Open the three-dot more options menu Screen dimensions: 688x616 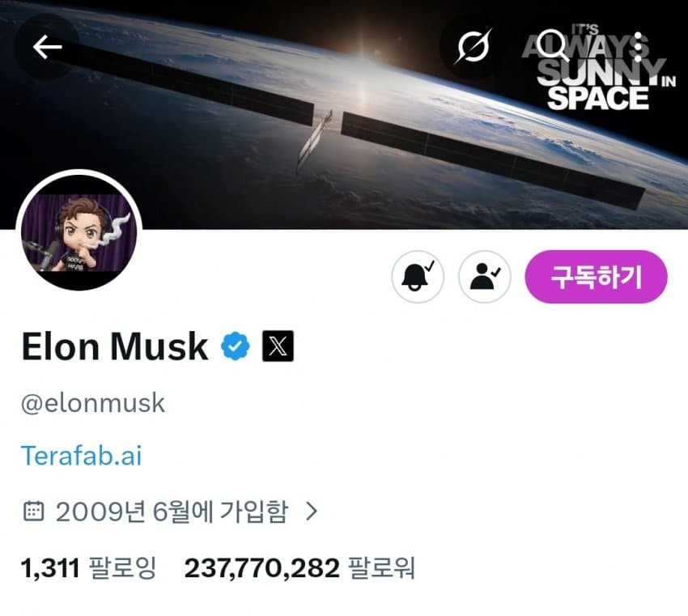[x=639, y=46]
